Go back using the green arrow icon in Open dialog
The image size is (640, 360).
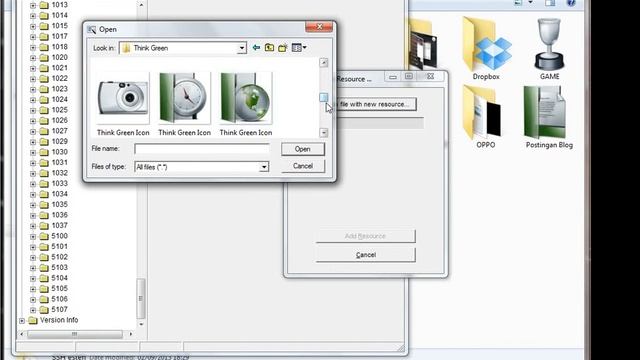(256, 48)
